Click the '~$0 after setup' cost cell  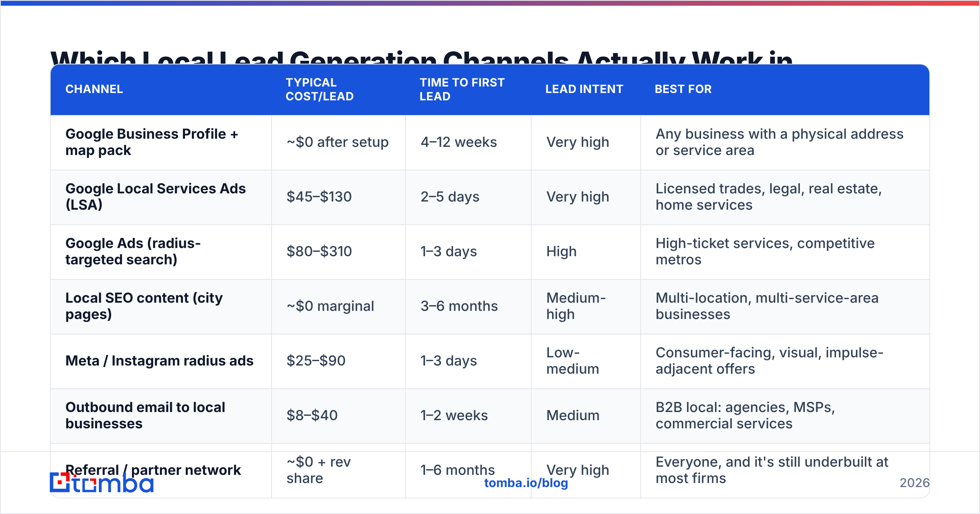tap(337, 142)
